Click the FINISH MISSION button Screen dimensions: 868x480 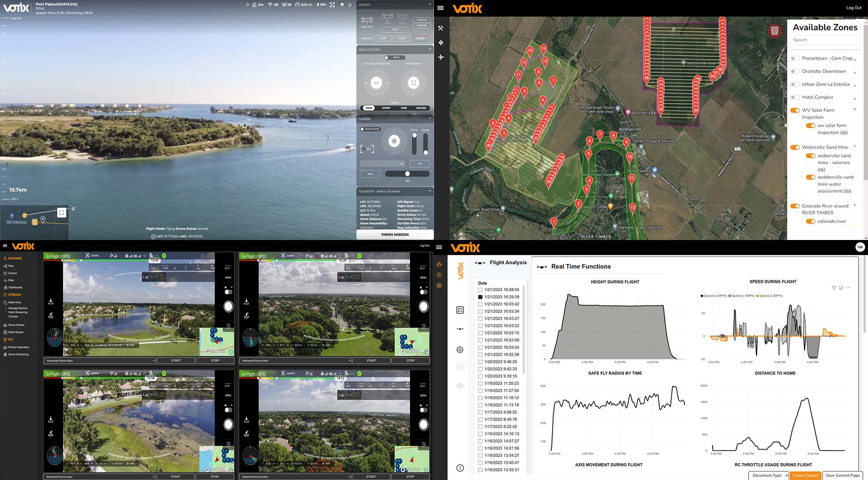click(x=395, y=235)
